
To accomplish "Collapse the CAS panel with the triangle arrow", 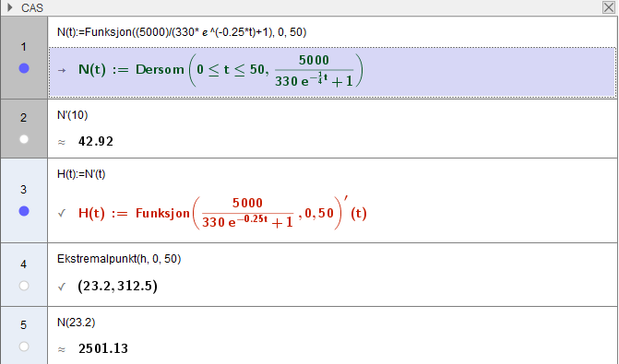I will (10, 7).
